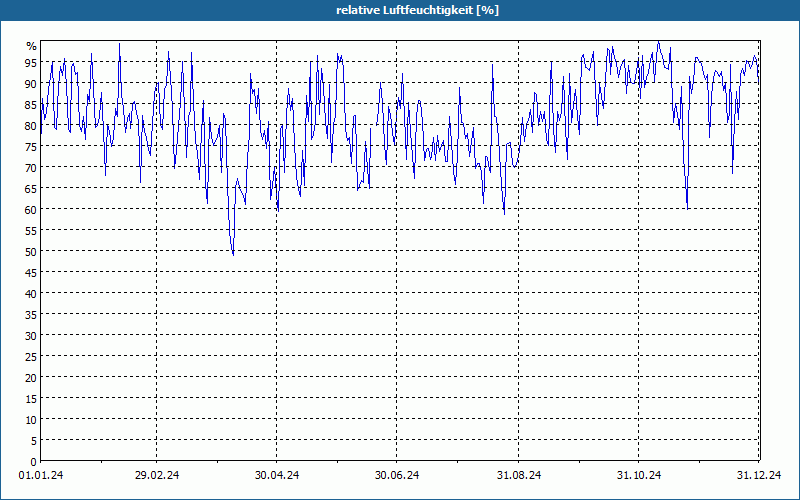Click the y-axis value label 60
Image resolution: width=800 pixels, height=500 pixels.
pyautogui.click(x=31, y=209)
